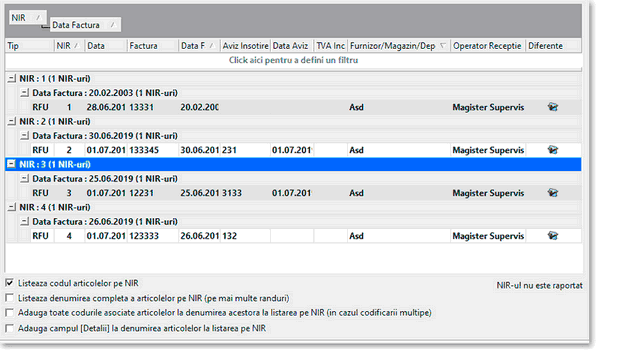The height and width of the screenshot is (360, 617).
Task: Sort by the Tip column header
Action: click(30, 46)
